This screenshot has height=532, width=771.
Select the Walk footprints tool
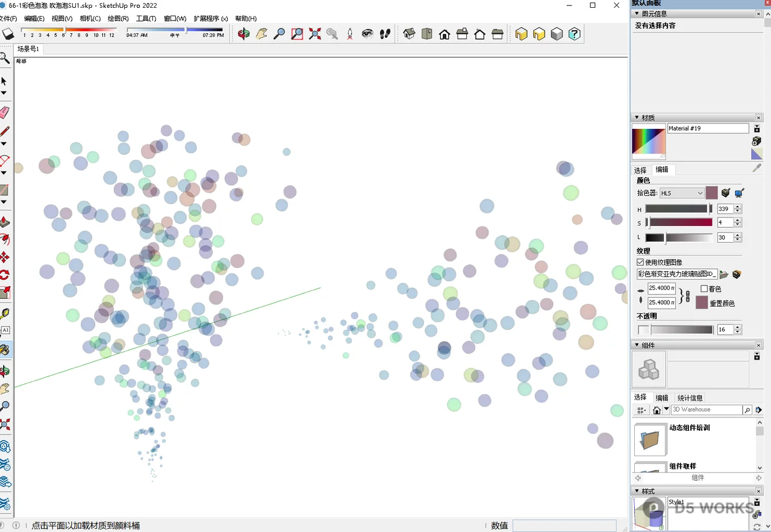(385, 34)
